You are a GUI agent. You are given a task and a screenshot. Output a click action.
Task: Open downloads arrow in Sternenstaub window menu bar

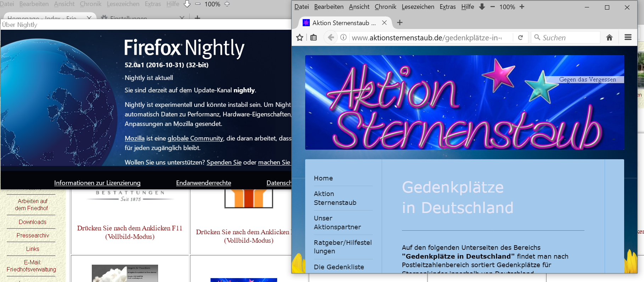coord(482,7)
